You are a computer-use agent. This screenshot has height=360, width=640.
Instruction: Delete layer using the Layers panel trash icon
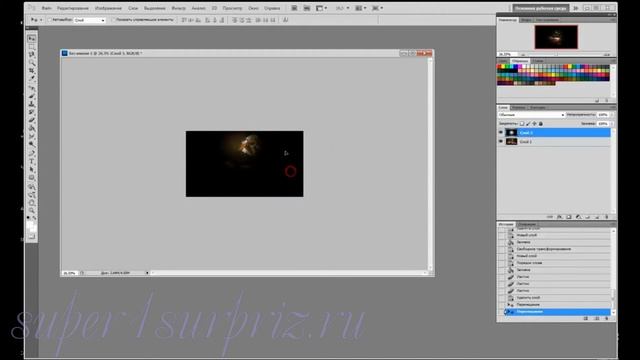607,217
